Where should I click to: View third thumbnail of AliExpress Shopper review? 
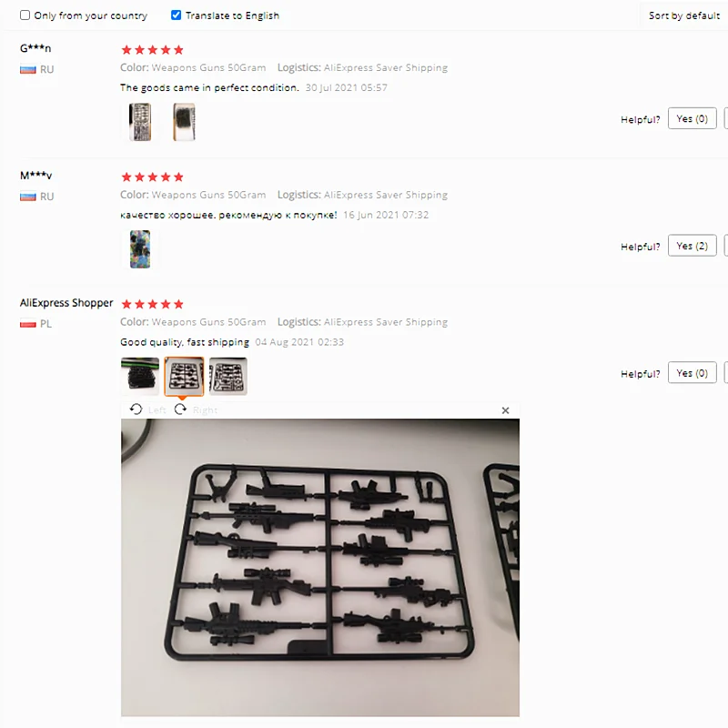coord(228,376)
